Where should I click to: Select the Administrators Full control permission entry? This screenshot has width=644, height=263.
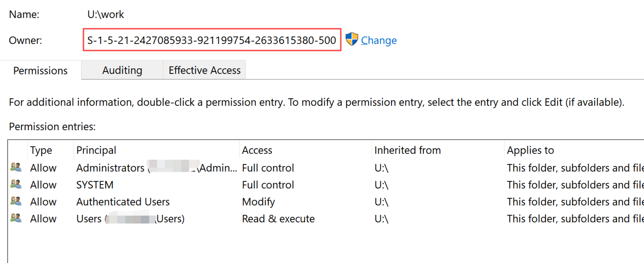326,168
